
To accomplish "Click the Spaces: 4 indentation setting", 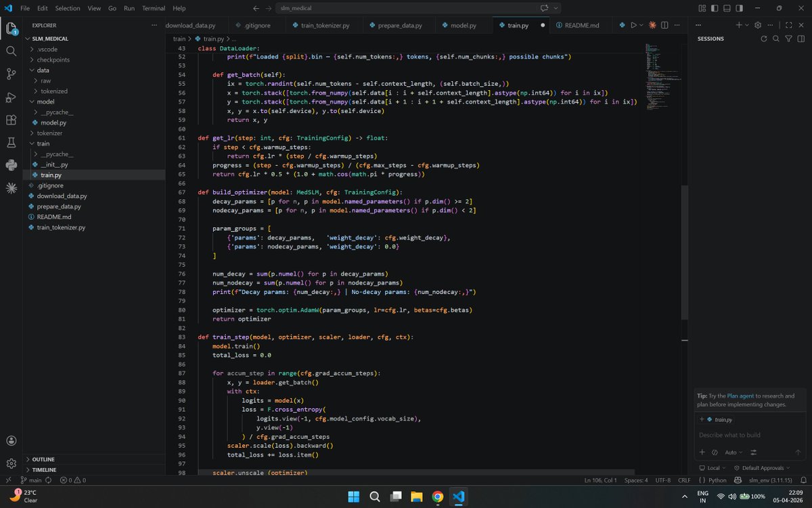I will (636, 480).
